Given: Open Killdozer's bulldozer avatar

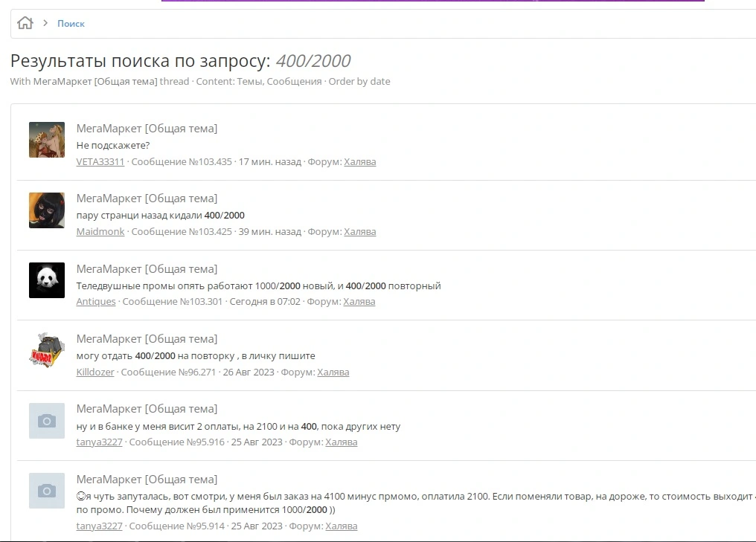Looking at the screenshot, I should click(x=47, y=350).
